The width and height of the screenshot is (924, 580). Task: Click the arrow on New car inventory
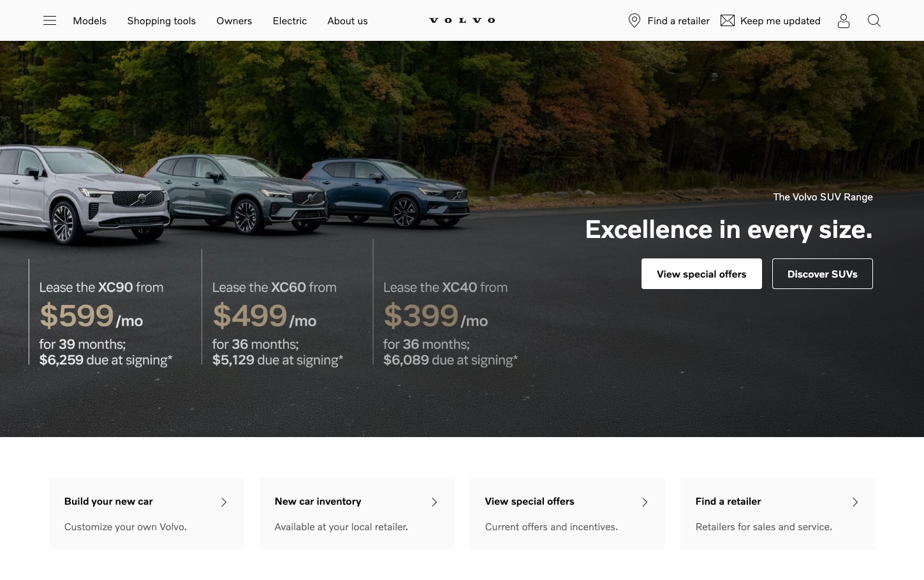(x=434, y=502)
